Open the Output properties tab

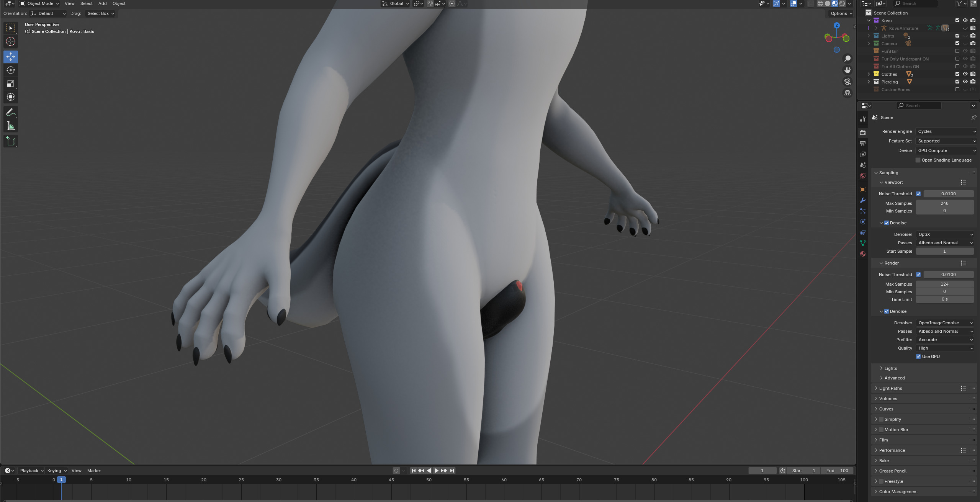point(862,143)
